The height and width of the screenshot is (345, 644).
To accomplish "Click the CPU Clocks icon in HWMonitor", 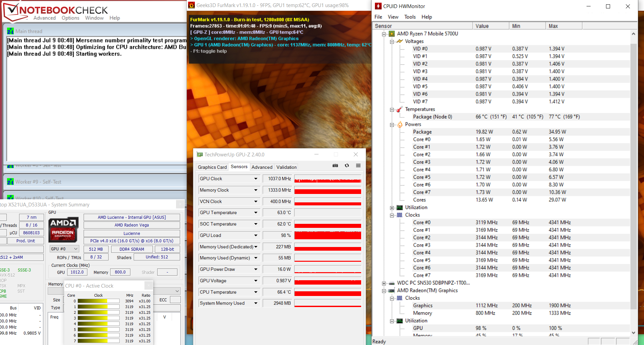I will coord(400,215).
